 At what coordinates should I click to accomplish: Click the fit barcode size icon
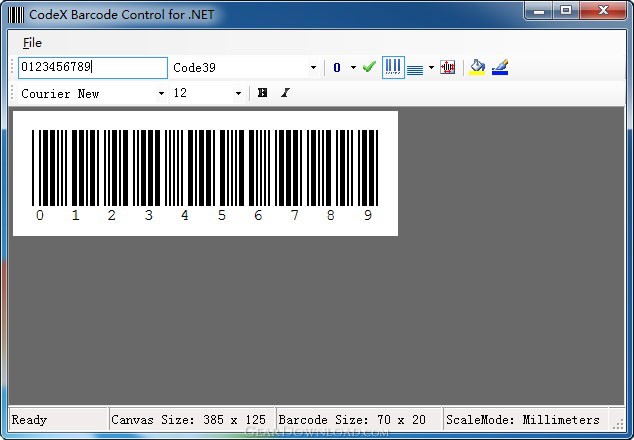[448, 67]
